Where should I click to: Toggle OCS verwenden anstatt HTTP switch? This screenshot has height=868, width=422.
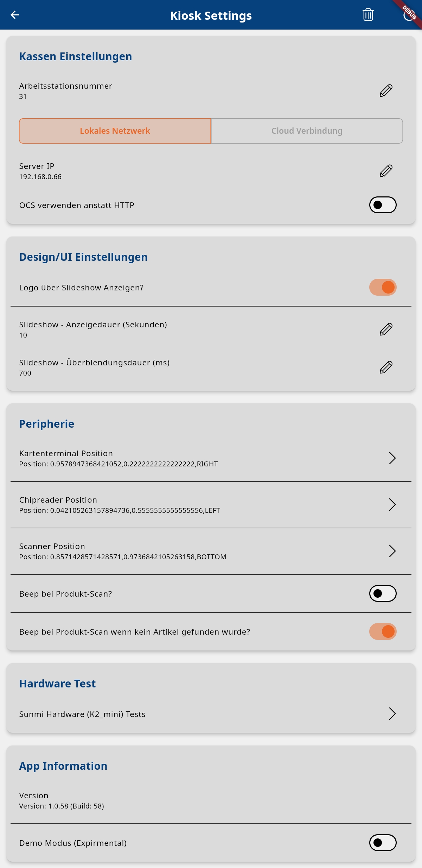(383, 205)
